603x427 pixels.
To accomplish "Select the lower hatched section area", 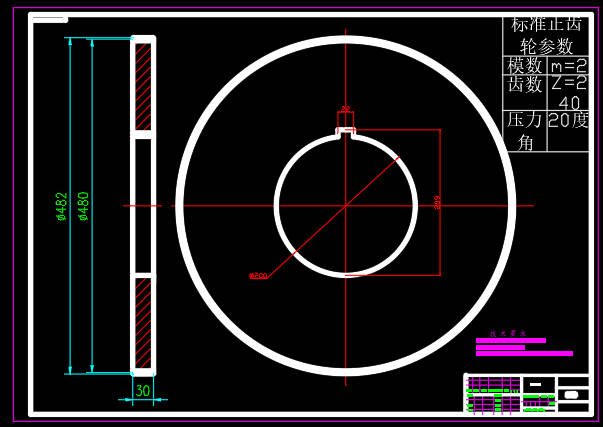I will [x=143, y=323].
